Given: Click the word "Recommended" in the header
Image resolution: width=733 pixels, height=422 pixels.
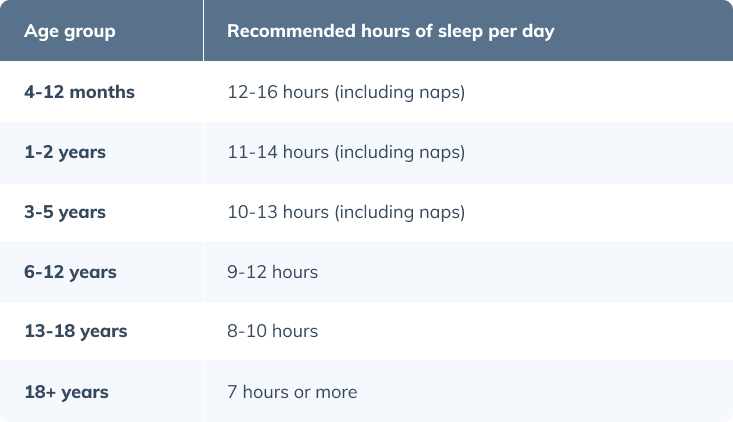Looking at the screenshot, I should point(286,31).
